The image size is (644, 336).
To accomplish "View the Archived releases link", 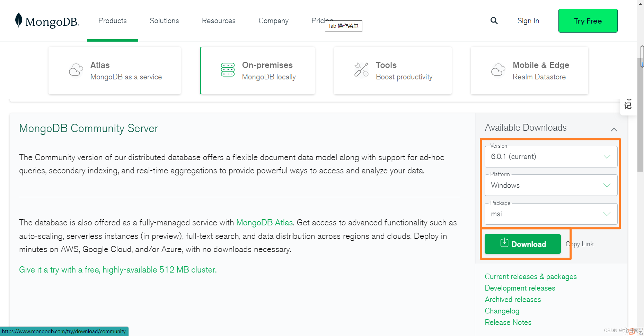I will click(513, 299).
